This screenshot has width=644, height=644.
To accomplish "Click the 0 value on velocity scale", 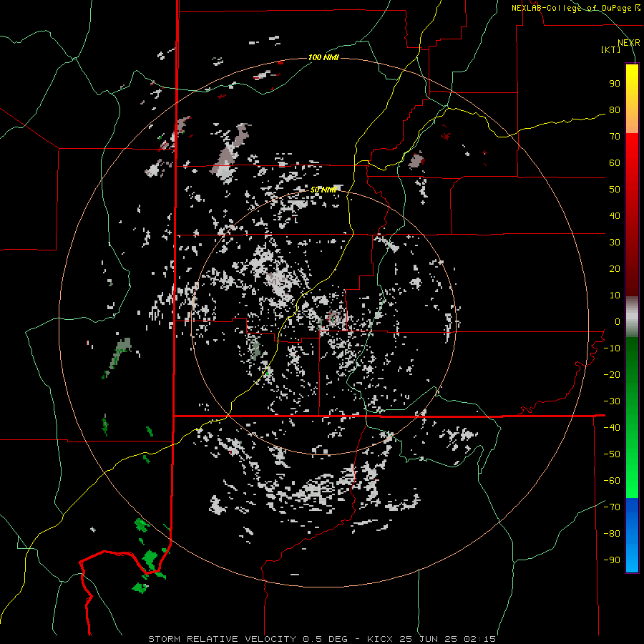I will pyautogui.click(x=618, y=322).
